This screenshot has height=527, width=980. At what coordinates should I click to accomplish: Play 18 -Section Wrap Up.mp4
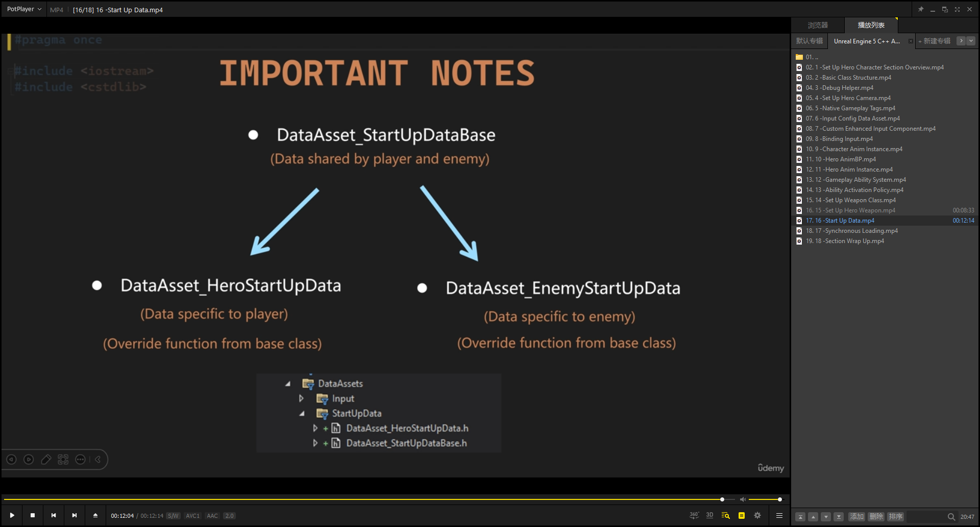click(x=886, y=241)
